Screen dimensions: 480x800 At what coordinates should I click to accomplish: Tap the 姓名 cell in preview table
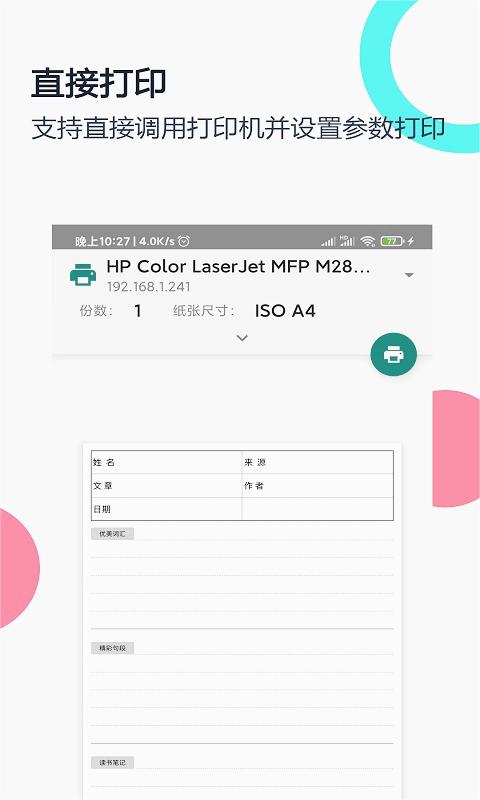pos(166,462)
